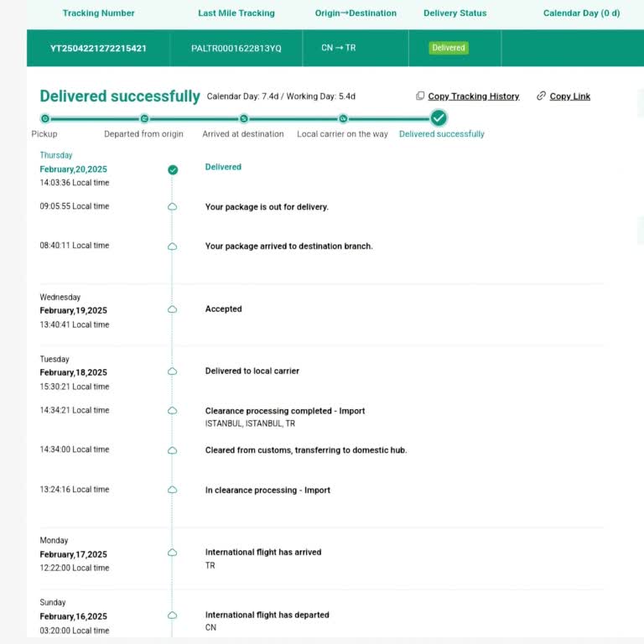Click 'International flight has departed' text

click(x=267, y=615)
